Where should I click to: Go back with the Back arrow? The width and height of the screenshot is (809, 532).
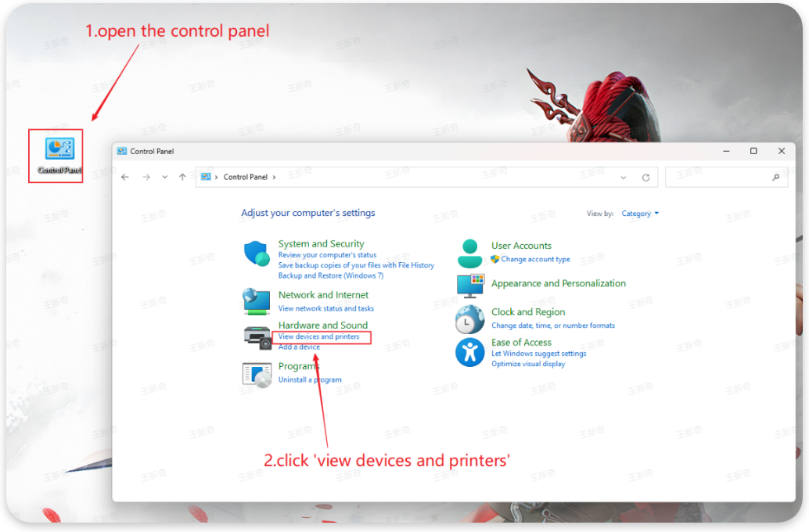coord(125,177)
